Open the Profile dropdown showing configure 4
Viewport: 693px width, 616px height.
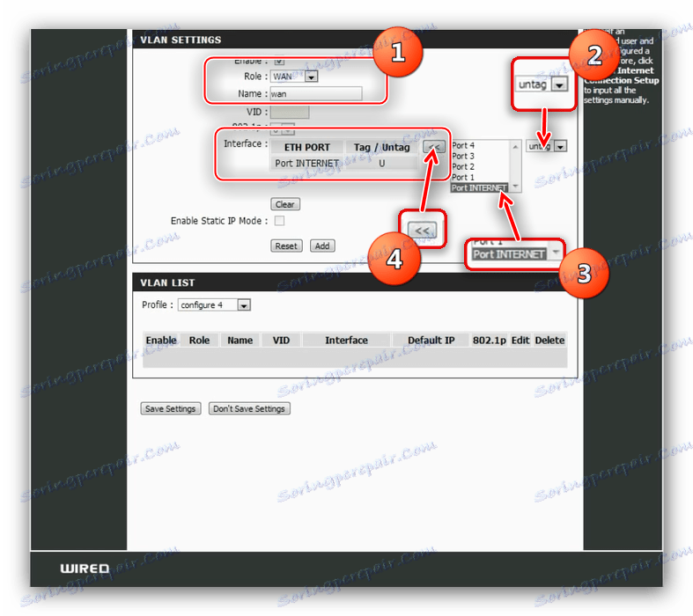point(214,304)
